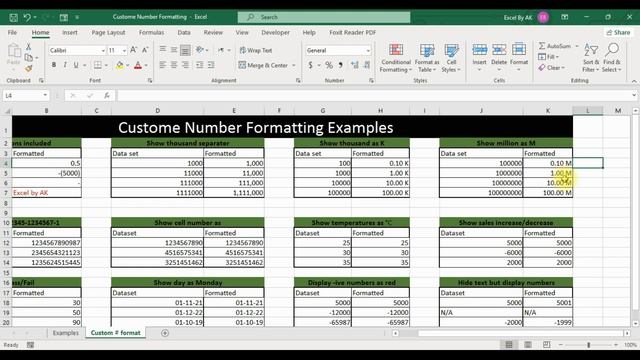Viewport: 640px width, 360px height.
Task: Apply Comma Style format
Action: pyautogui.click(x=340, y=65)
